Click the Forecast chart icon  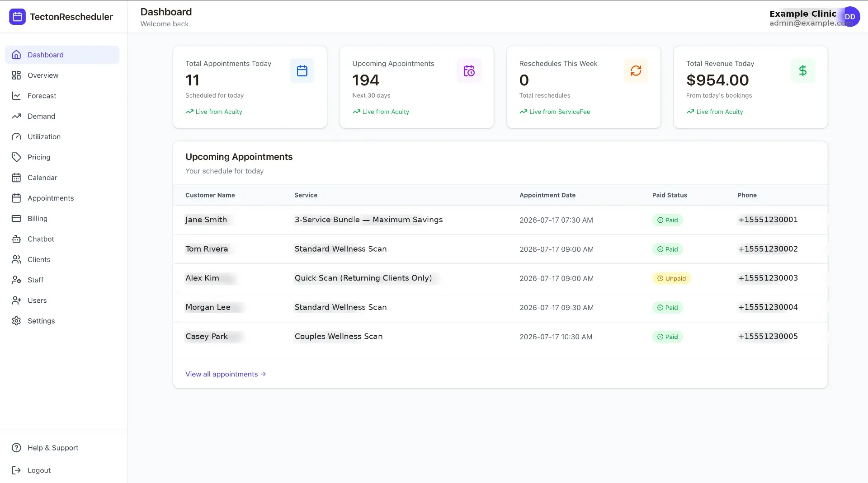(16, 96)
